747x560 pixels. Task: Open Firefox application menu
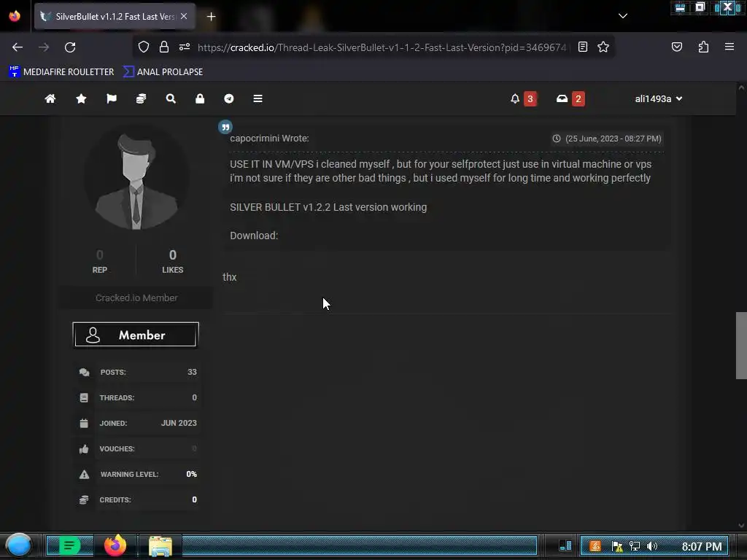pyautogui.click(x=729, y=47)
